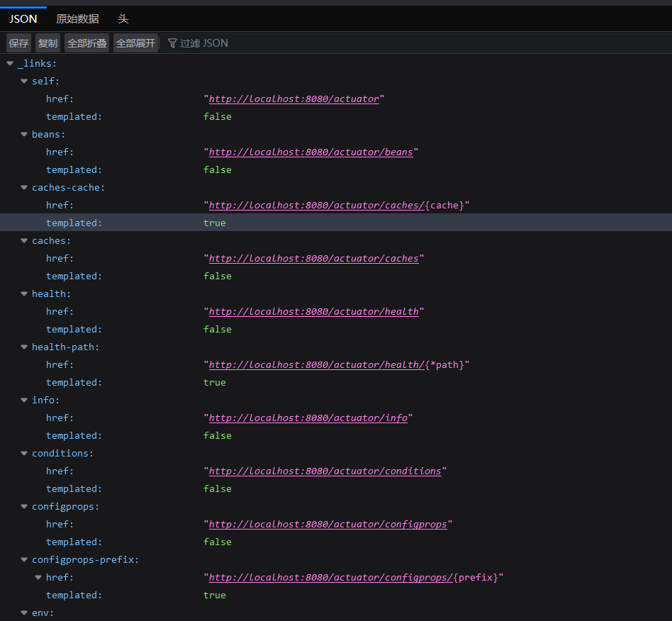Open the actuator/beans link
This screenshot has height=621, width=672.
[x=310, y=152]
